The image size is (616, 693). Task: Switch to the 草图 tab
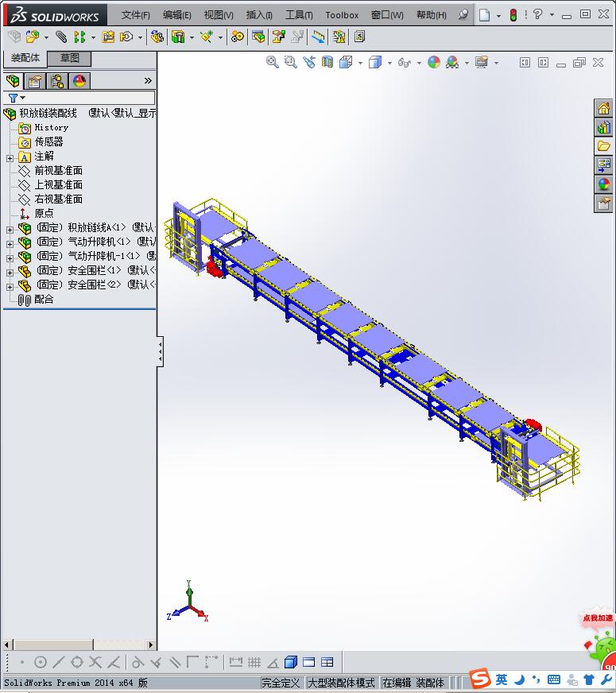69,58
